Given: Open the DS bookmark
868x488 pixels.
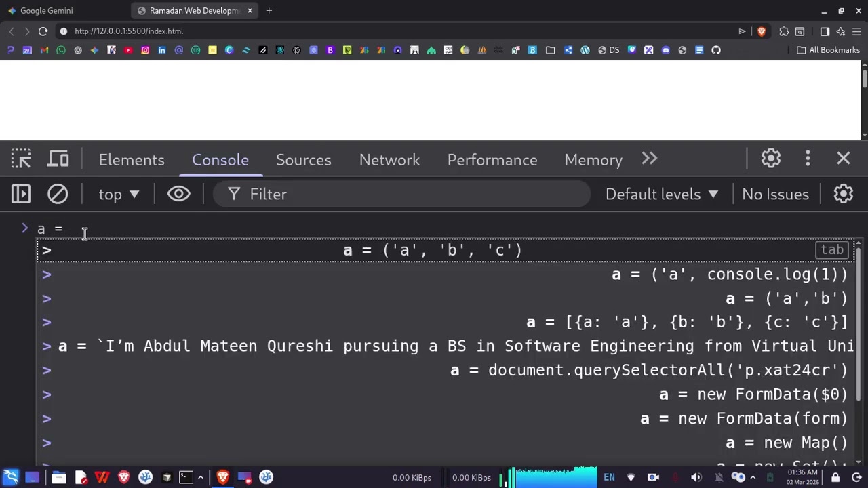Looking at the screenshot, I should point(608,50).
